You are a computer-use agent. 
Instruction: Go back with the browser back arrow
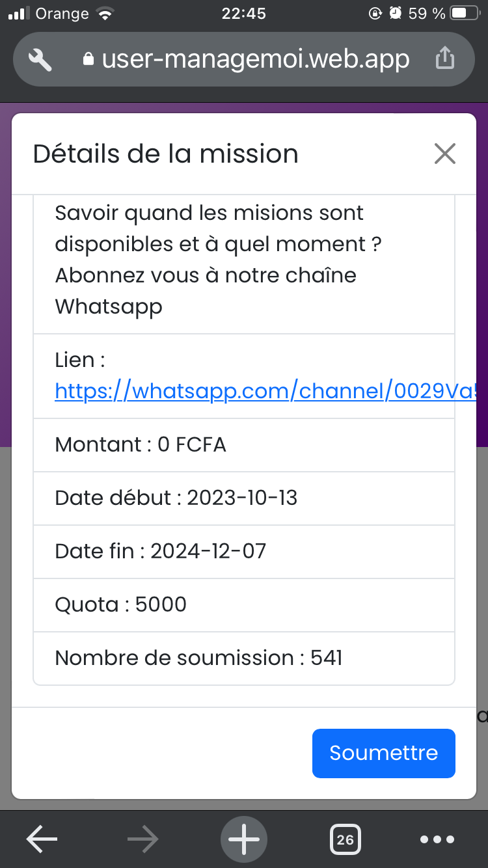click(42, 839)
